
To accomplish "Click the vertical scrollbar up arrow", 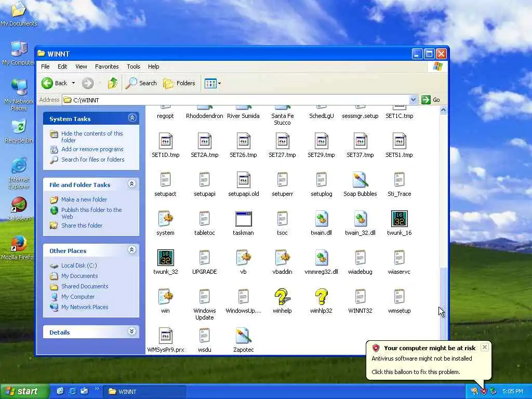I will [443, 110].
